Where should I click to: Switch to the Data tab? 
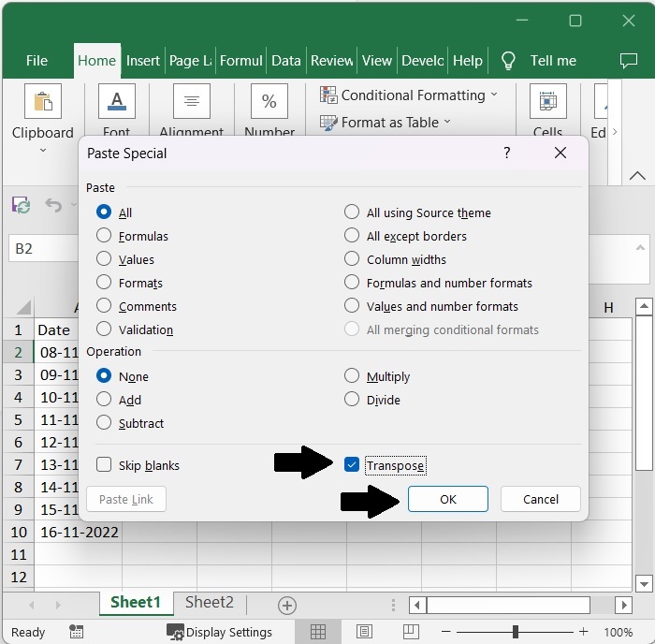pos(286,61)
